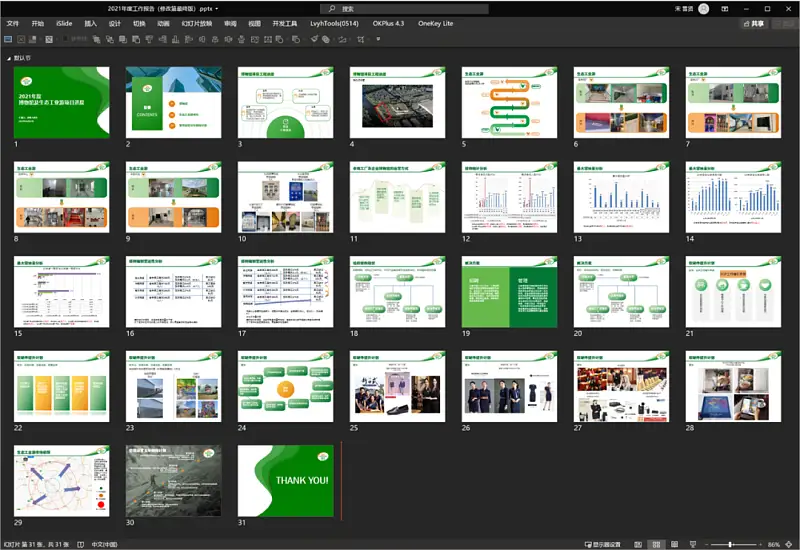
Task: Click the accessibility check icon in status bar
Action: tap(80, 544)
